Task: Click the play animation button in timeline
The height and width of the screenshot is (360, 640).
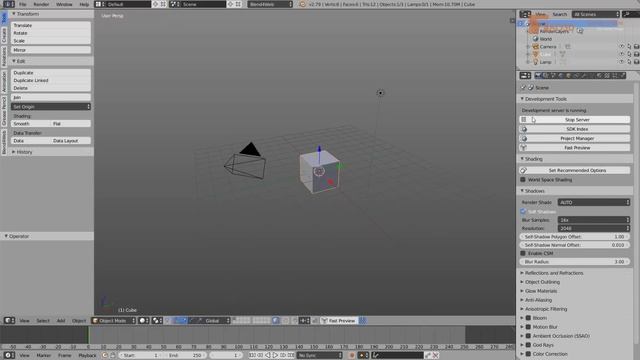Action: point(276,356)
